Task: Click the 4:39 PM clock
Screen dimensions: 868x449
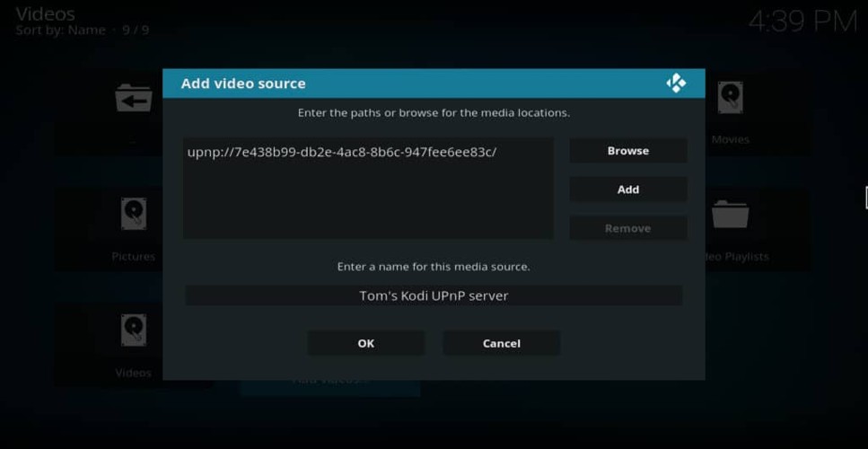Action: pos(803,22)
